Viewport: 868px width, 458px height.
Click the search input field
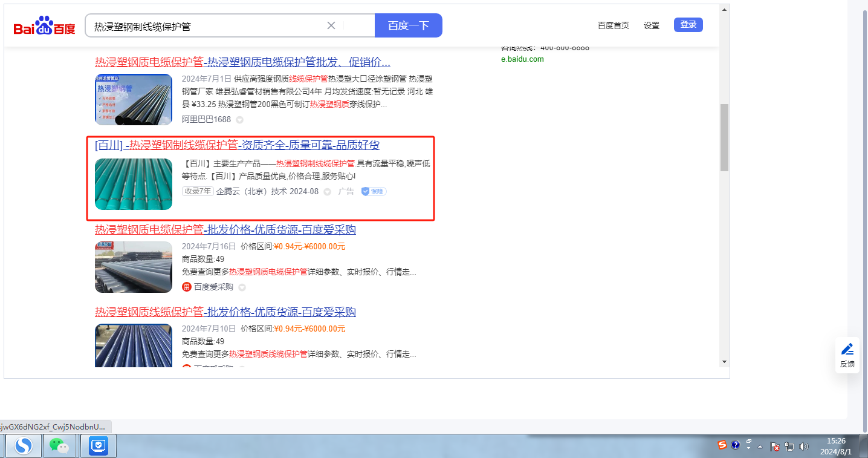(206, 26)
